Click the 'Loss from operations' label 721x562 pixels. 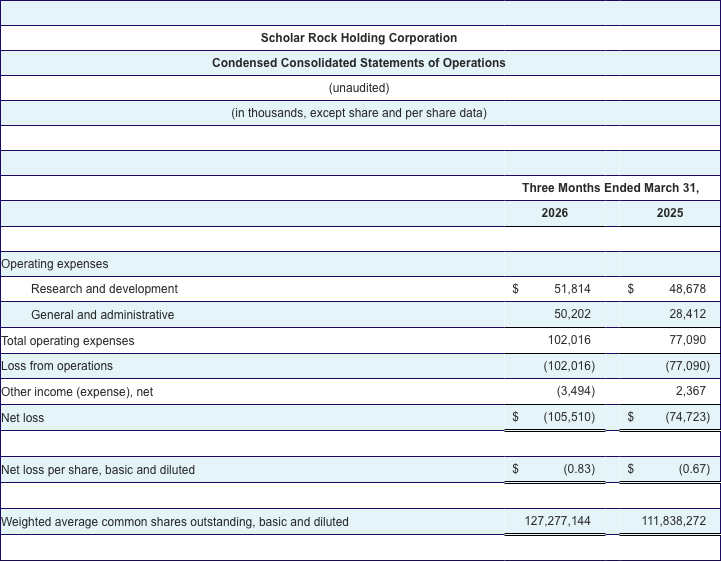click(x=57, y=366)
